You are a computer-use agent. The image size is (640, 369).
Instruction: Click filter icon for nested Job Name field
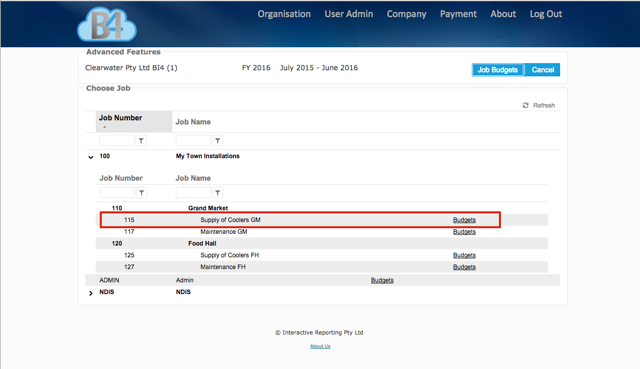tap(218, 193)
